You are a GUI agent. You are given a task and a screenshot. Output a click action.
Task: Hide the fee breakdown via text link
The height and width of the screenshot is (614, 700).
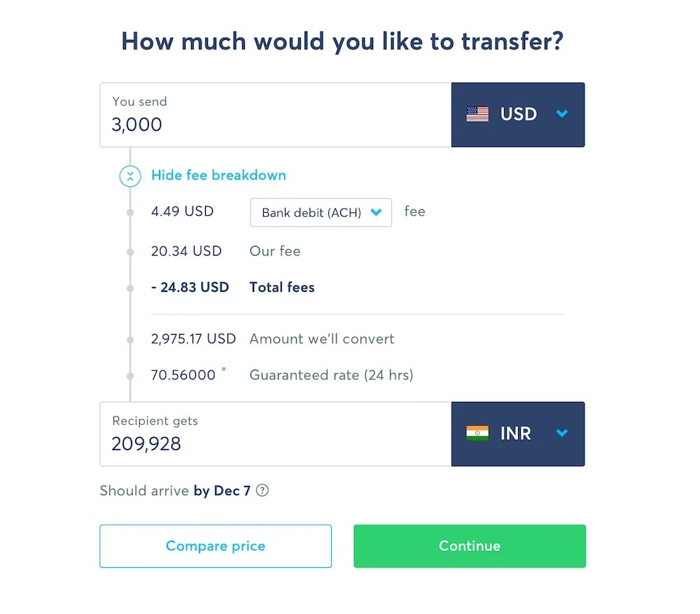click(218, 175)
